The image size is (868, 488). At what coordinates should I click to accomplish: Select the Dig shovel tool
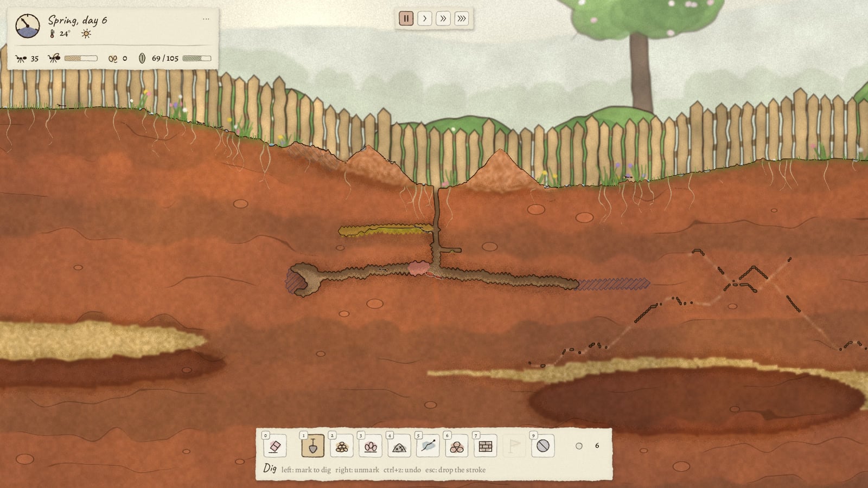pos(313,446)
